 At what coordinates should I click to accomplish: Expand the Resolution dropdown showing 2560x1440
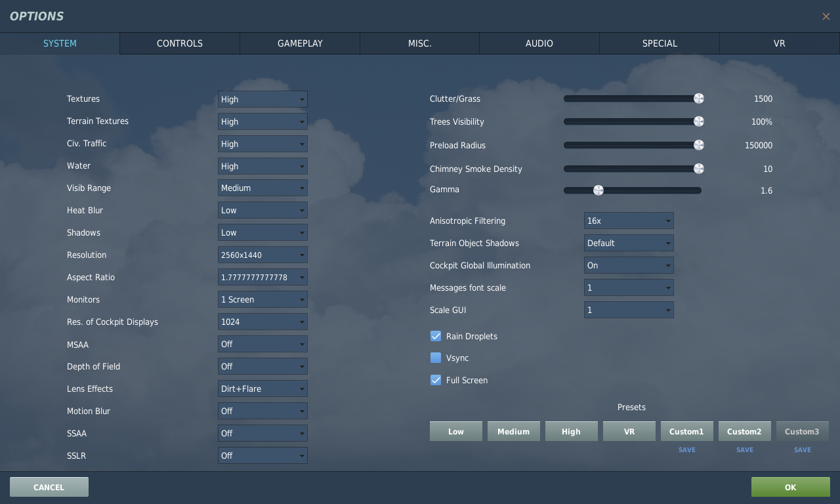pyautogui.click(x=262, y=255)
